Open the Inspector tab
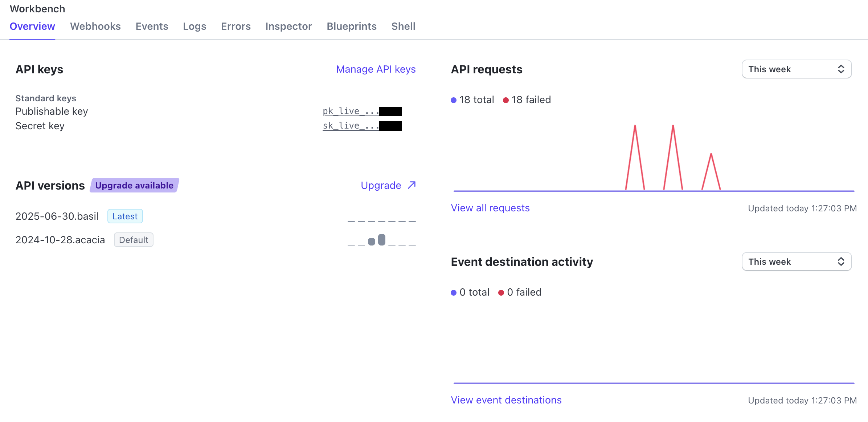Viewport: 868px width, 422px height. (x=288, y=27)
